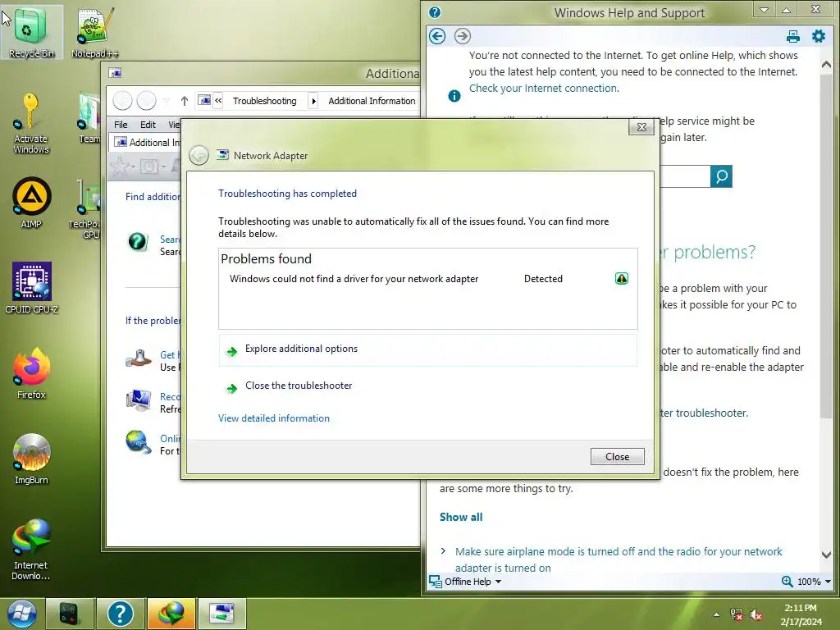Viewport: 840px width, 630px height.
Task: Click the Network Adapter dialog close X
Action: coord(641,127)
